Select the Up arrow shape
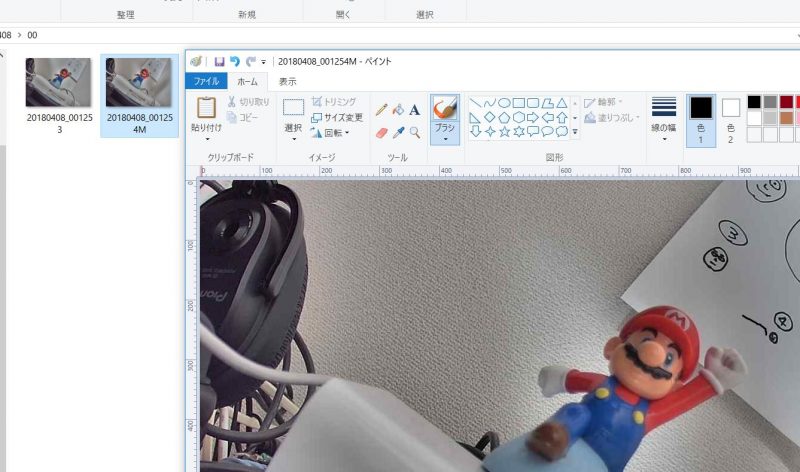The width and height of the screenshot is (800, 472). [x=562, y=117]
